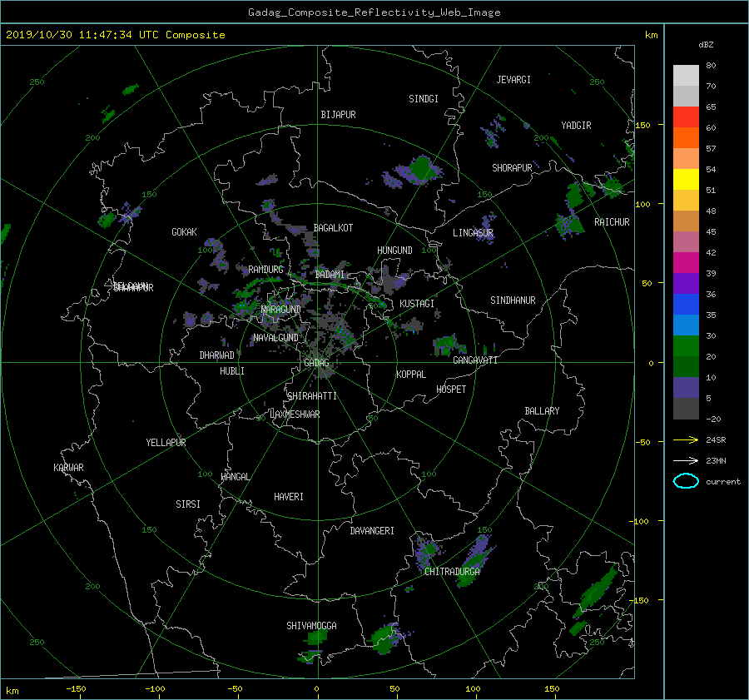This screenshot has width=749, height=700.
Task: Click the GOKAK city label
Action: tap(184, 232)
